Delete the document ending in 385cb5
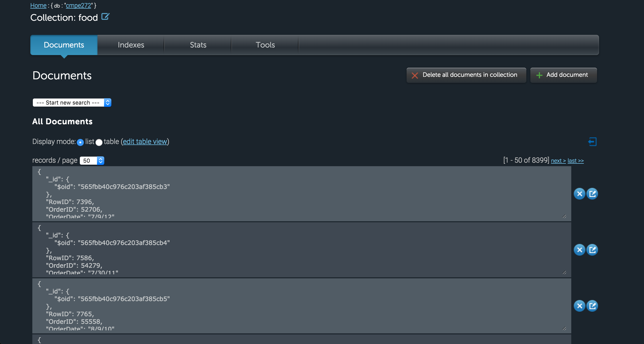This screenshot has width=644, height=344. 579,306
